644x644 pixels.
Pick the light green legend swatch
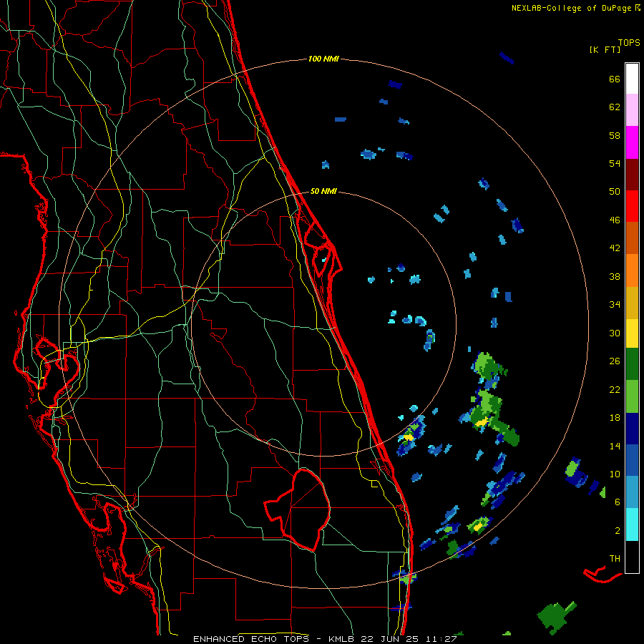coord(632,396)
